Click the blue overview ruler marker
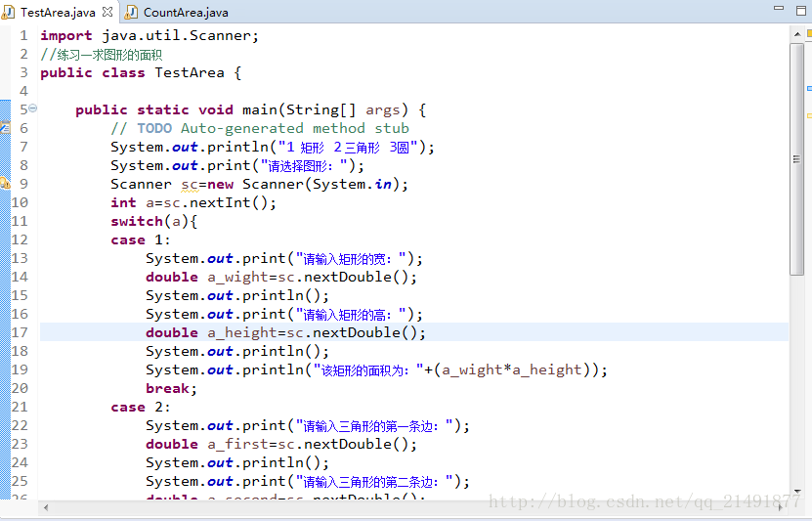The height and width of the screenshot is (521, 812). 809,89
